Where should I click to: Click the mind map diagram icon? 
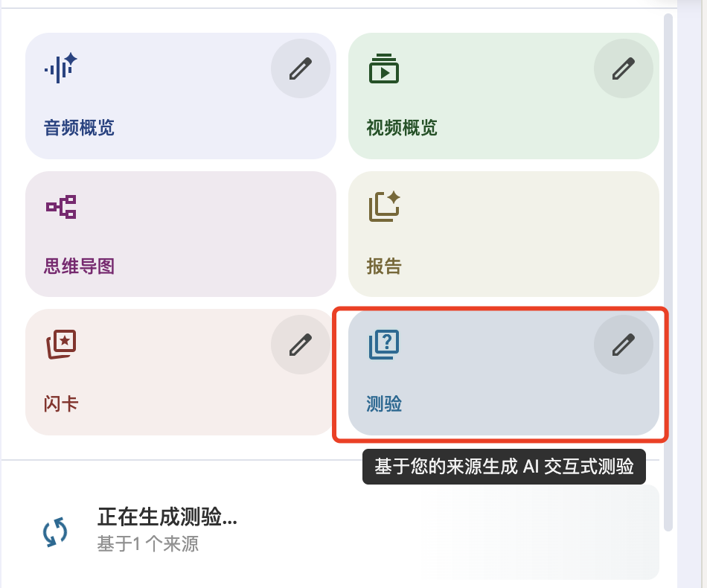pyautogui.click(x=61, y=206)
